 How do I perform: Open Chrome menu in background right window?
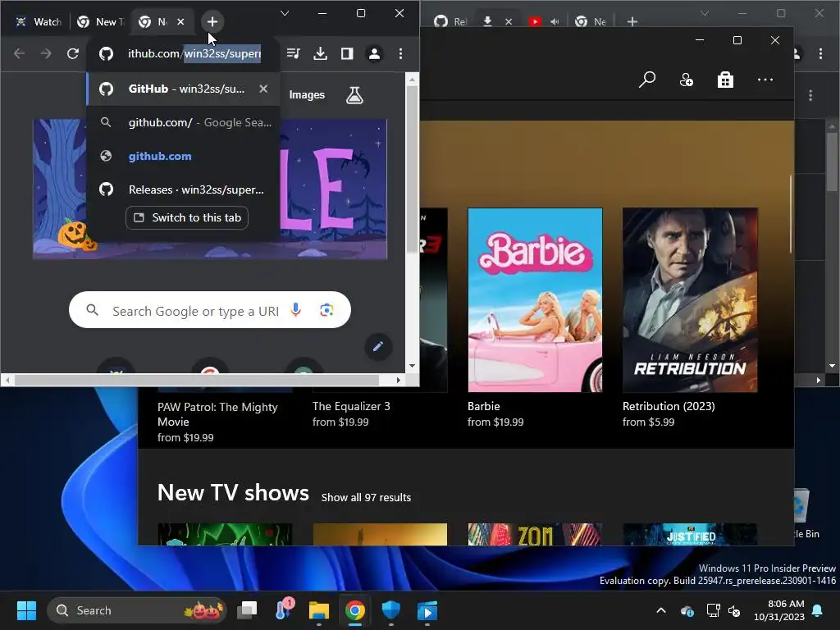point(820,53)
